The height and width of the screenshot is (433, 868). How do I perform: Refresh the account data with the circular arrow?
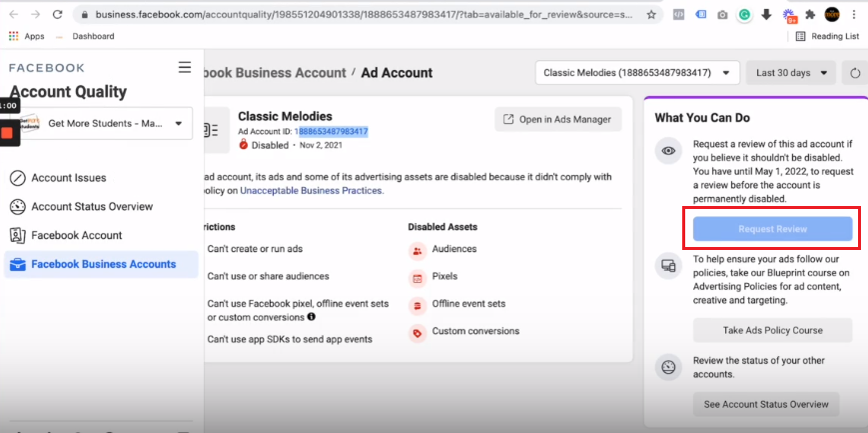click(855, 73)
